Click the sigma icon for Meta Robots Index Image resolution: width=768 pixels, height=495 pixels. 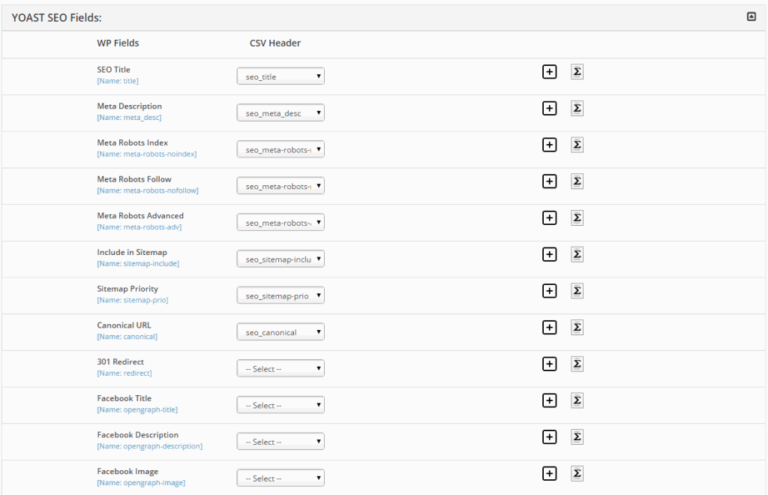coord(577,145)
